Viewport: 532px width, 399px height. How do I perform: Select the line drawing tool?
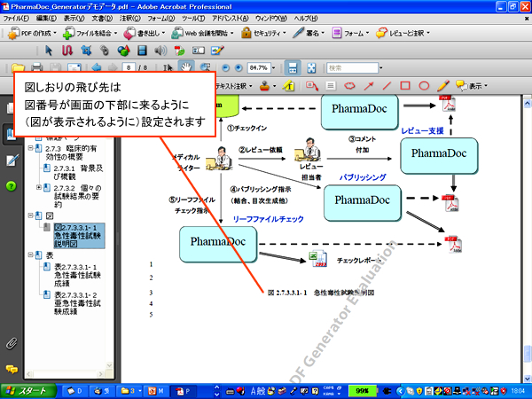click(x=387, y=86)
